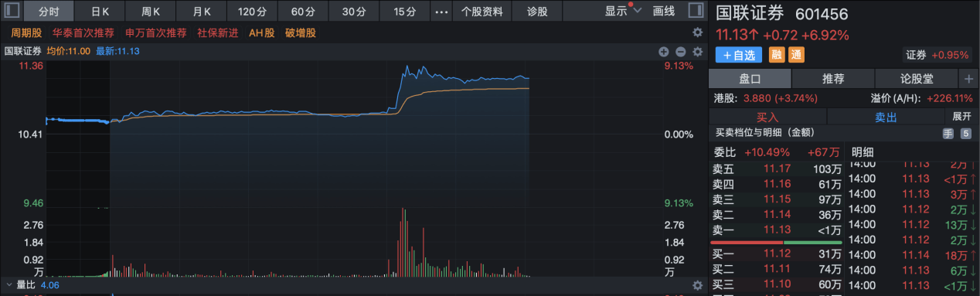Zoom in chart with plus icon

[663, 52]
